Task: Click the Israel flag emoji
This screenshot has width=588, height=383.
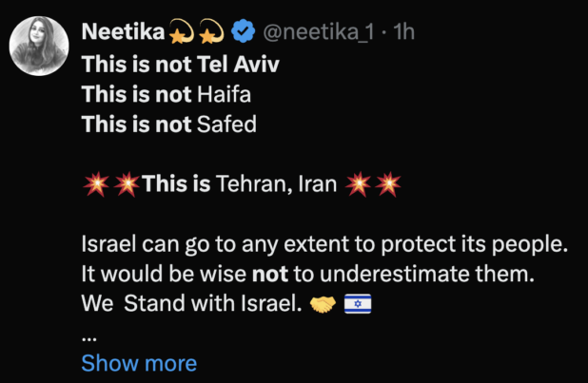Action: pos(357,306)
